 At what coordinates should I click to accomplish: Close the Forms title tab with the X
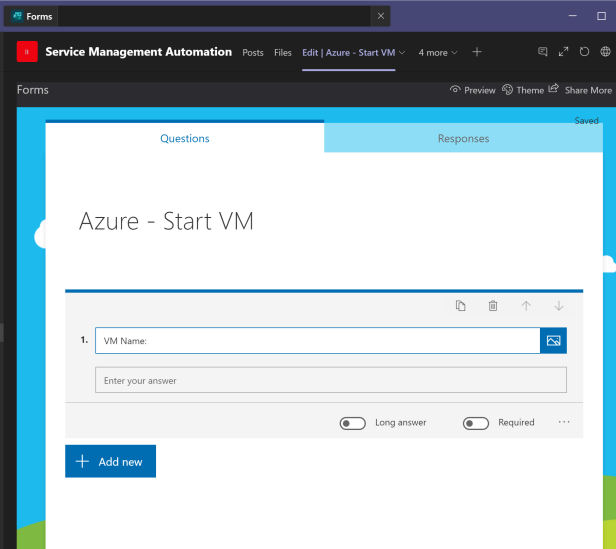(x=381, y=16)
